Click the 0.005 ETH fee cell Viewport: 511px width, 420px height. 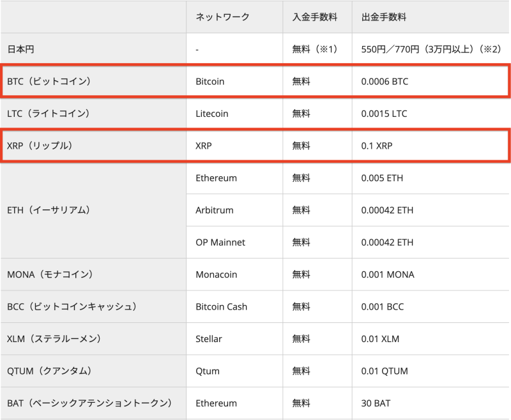(x=382, y=178)
